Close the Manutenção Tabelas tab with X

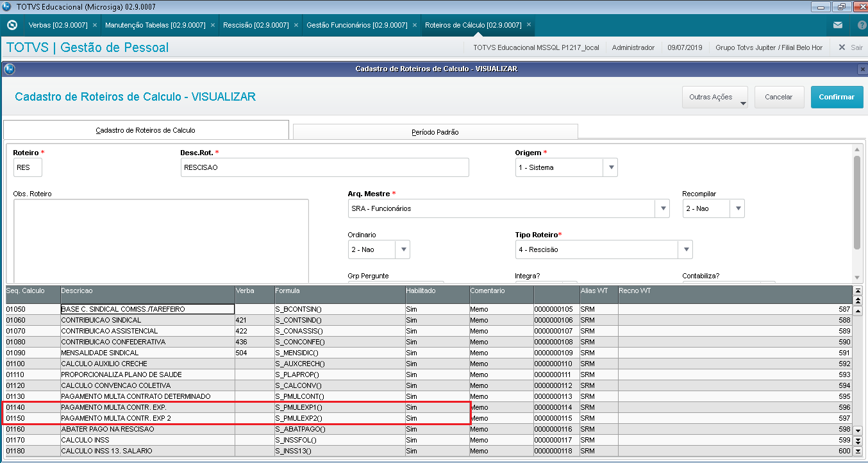point(213,25)
